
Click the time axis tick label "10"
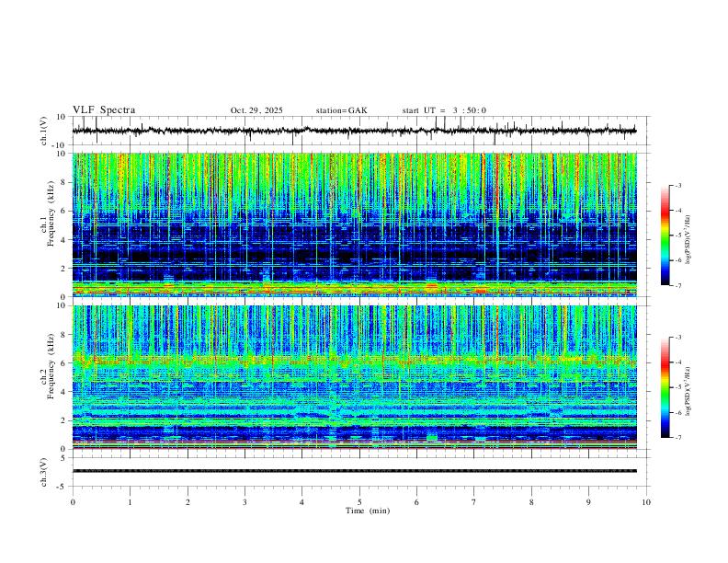point(646,502)
